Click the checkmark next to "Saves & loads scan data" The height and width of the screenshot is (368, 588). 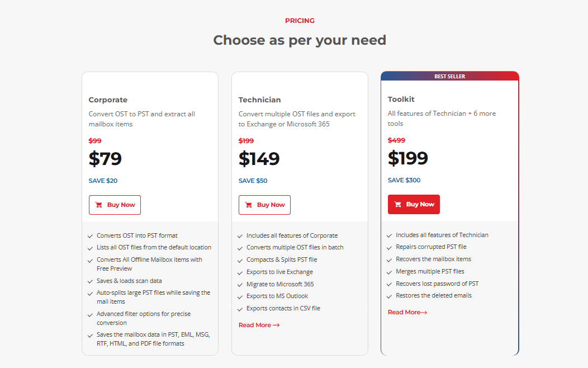90,281
